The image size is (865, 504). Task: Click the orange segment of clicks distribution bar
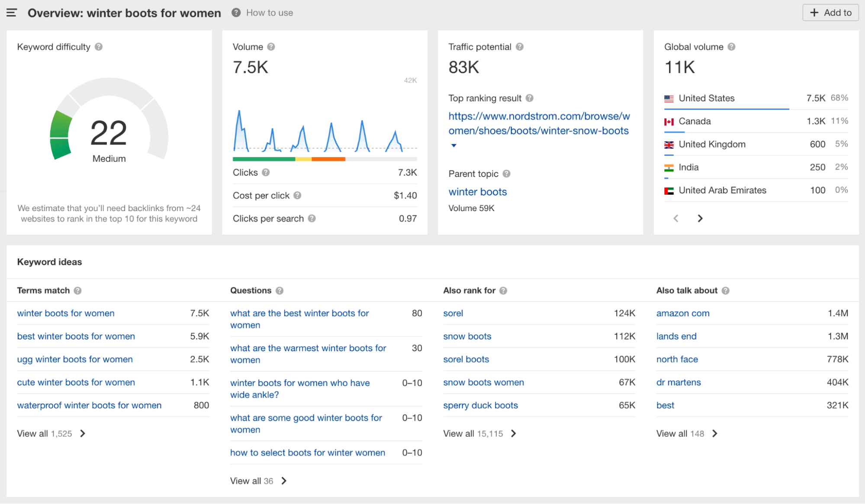click(x=328, y=159)
